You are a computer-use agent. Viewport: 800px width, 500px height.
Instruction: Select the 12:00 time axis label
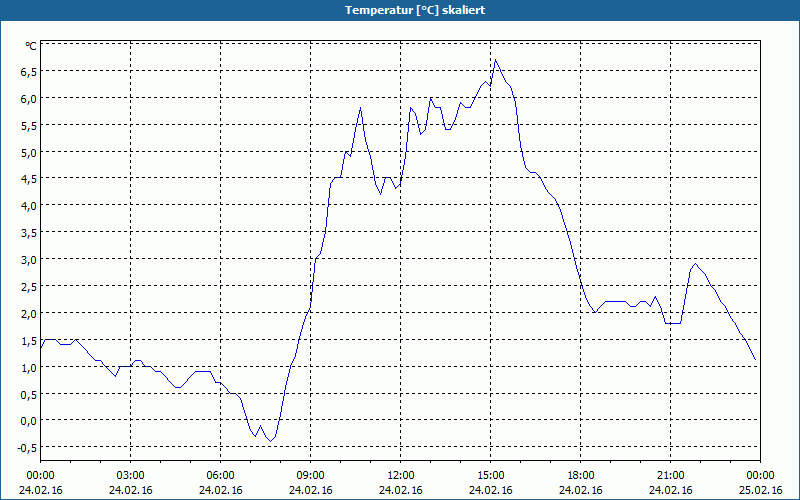(x=401, y=476)
